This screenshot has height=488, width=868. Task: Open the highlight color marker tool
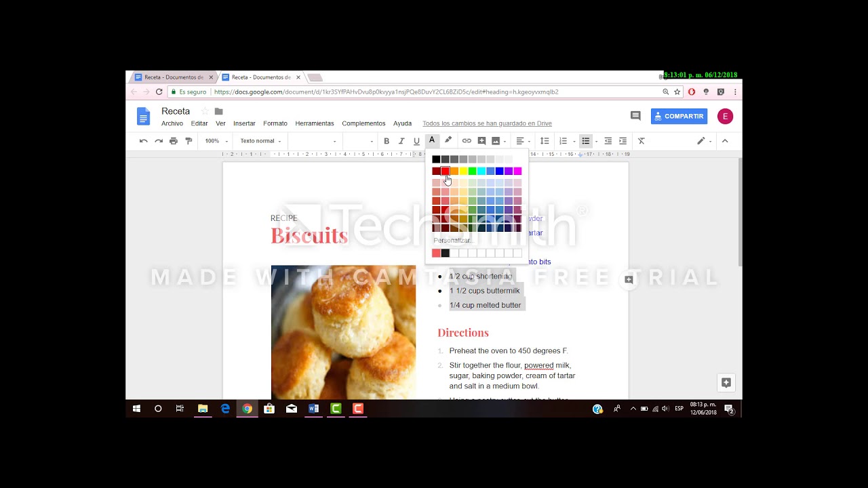tap(448, 141)
